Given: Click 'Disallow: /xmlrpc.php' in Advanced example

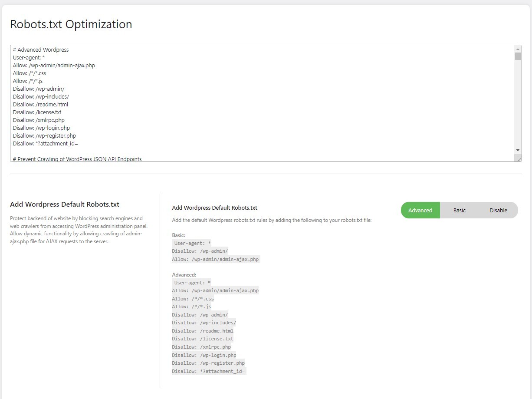Looking at the screenshot, I should pos(201,347).
